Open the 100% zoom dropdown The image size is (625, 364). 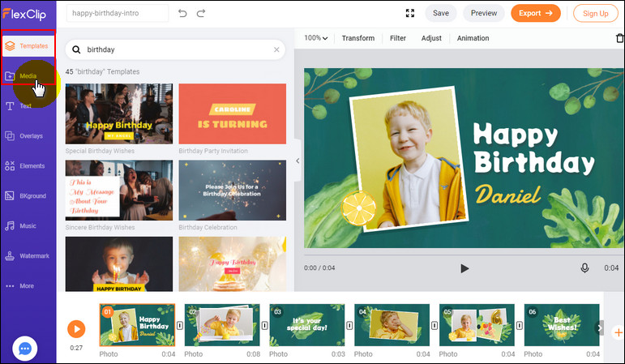(x=315, y=38)
